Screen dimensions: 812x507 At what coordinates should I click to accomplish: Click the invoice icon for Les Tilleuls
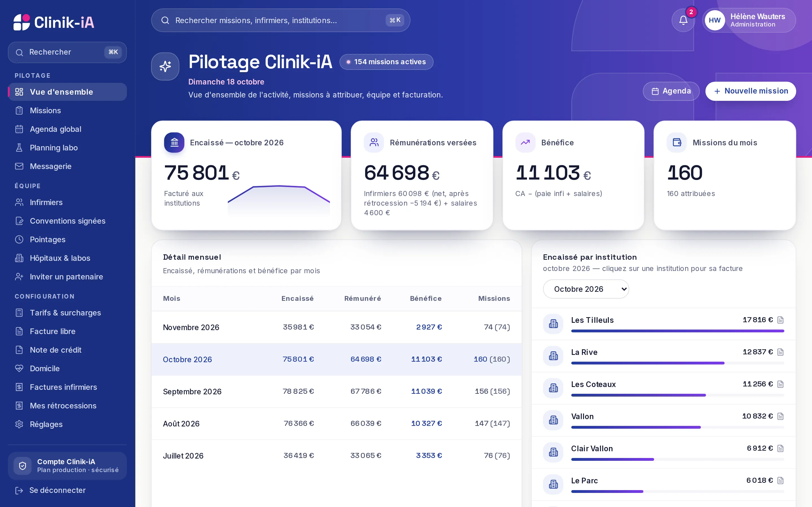click(x=780, y=320)
